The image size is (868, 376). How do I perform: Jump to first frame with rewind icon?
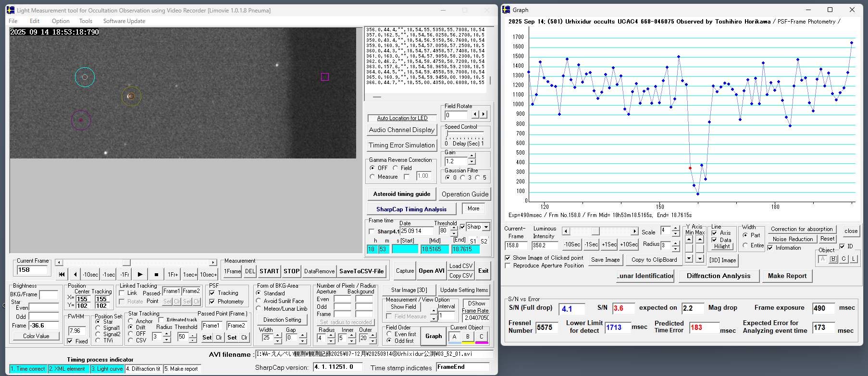[62, 275]
